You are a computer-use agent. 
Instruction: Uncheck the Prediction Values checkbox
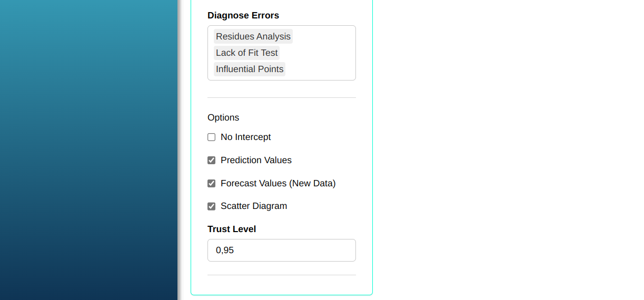point(212,161)
